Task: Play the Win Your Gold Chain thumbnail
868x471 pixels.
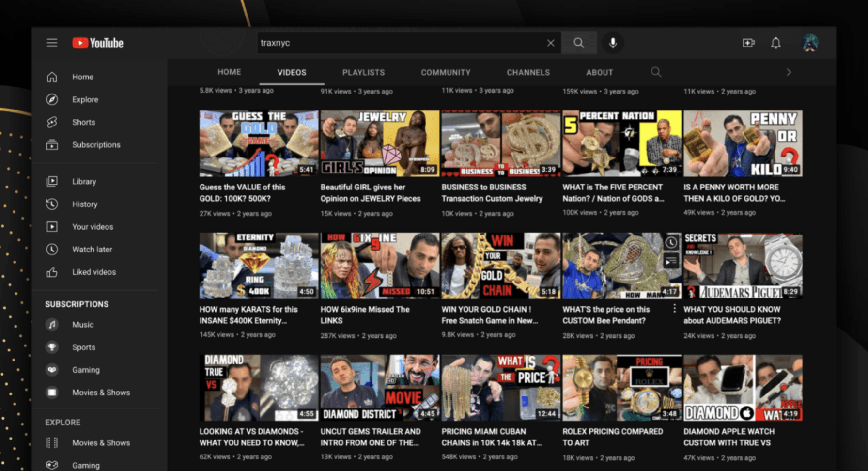Action: pos(501,266)
